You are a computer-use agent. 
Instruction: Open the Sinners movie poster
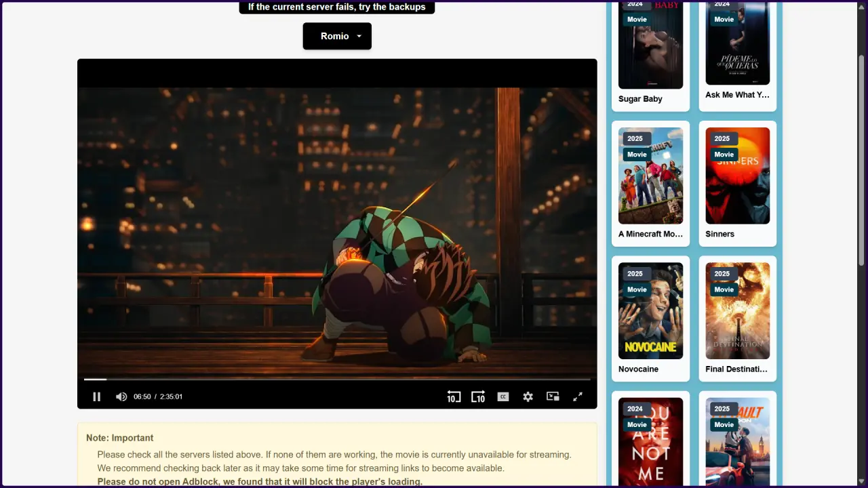[737, 176]
